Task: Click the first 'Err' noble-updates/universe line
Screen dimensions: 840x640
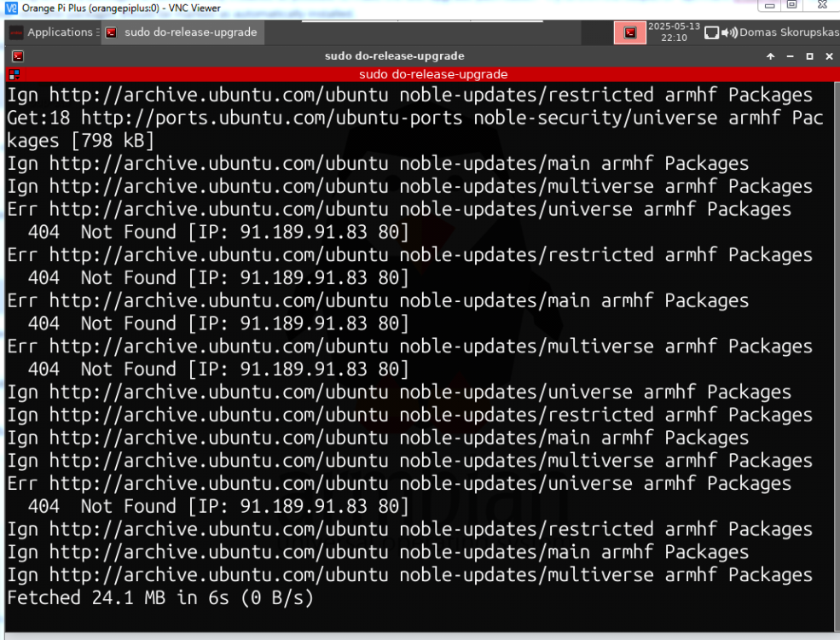Action: click(398, 209)
